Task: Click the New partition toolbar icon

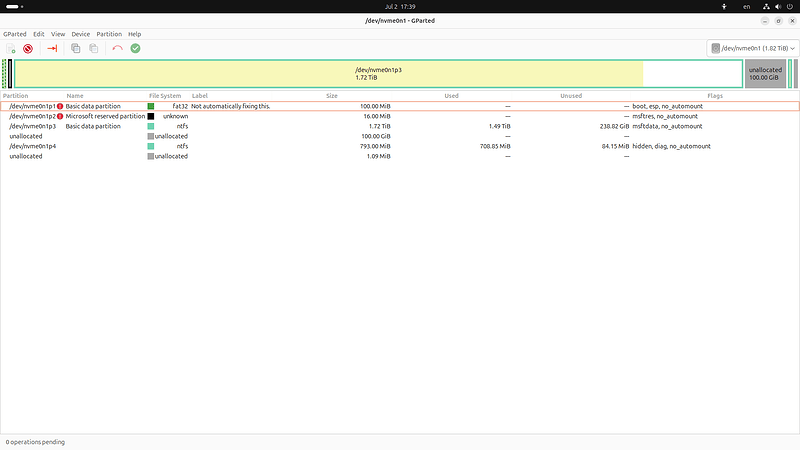Action: coord(11,48)
